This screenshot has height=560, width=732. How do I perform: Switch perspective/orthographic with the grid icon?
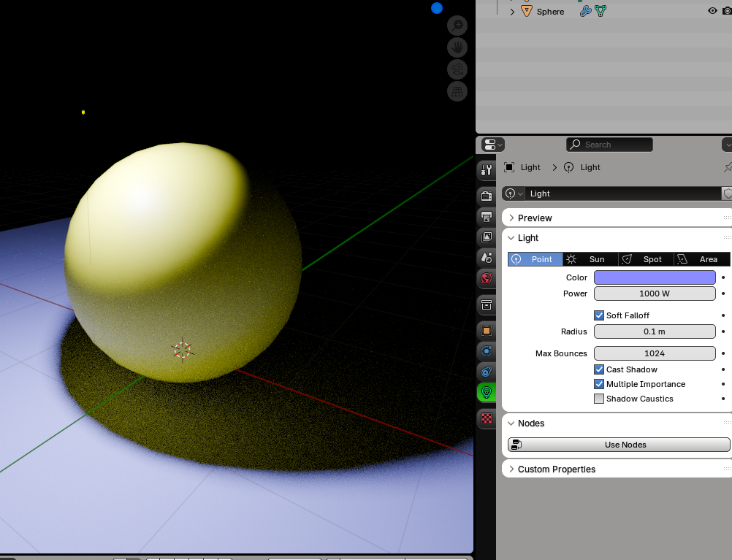457,91
